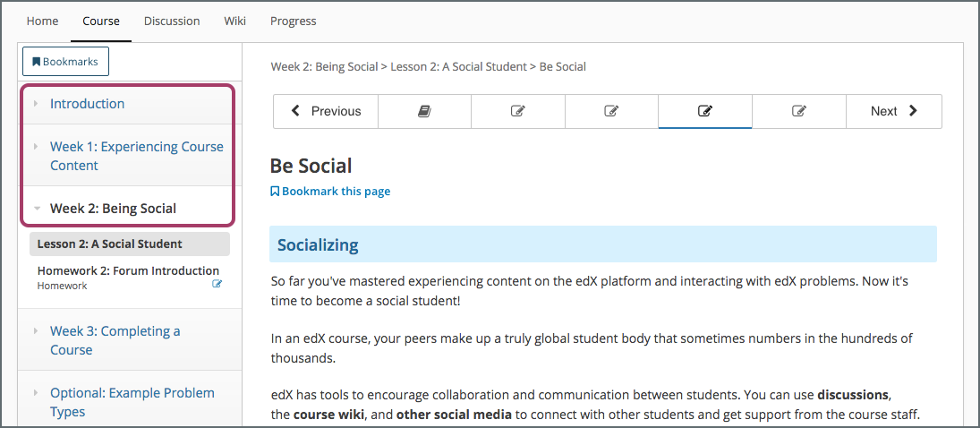Viewport: 980px width, 428px height.
Task: Click the currently active unit edit icon
Action: pyautogui.click(x=705, y=111)
